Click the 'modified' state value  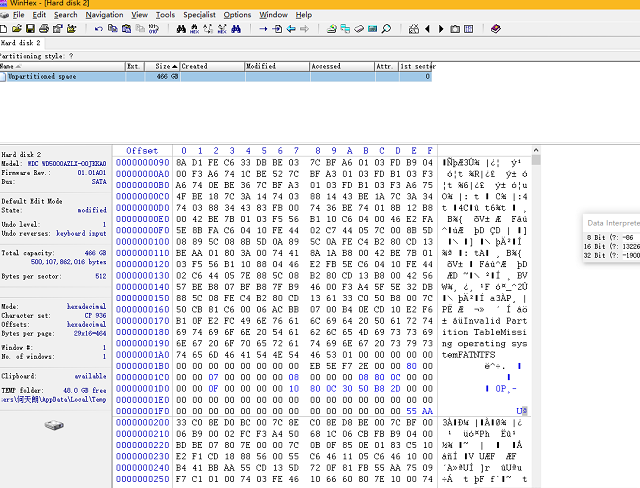[x=92, y=210]
